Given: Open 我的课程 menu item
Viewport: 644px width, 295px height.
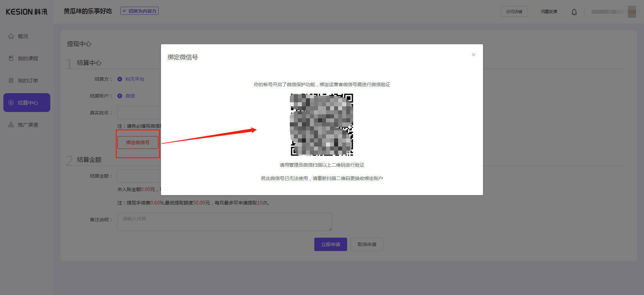Looking at the screenshot, I should [x=28, y=58].
